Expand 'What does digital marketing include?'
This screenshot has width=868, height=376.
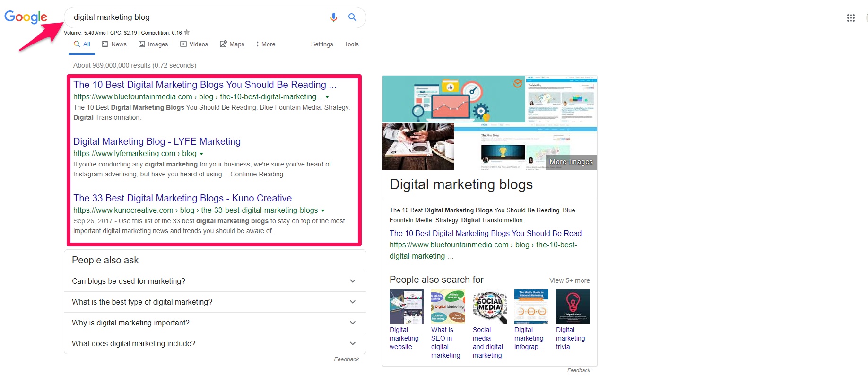click(215, 343)
